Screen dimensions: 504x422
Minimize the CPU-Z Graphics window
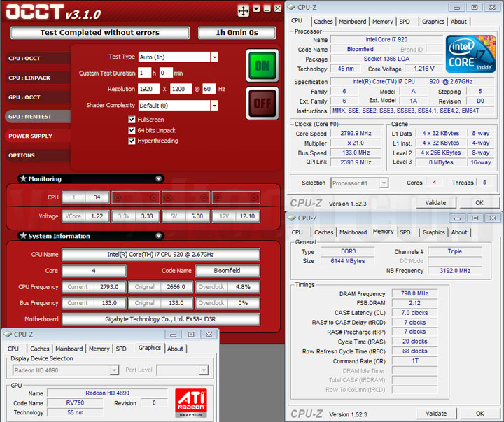[x=173, y=335]
